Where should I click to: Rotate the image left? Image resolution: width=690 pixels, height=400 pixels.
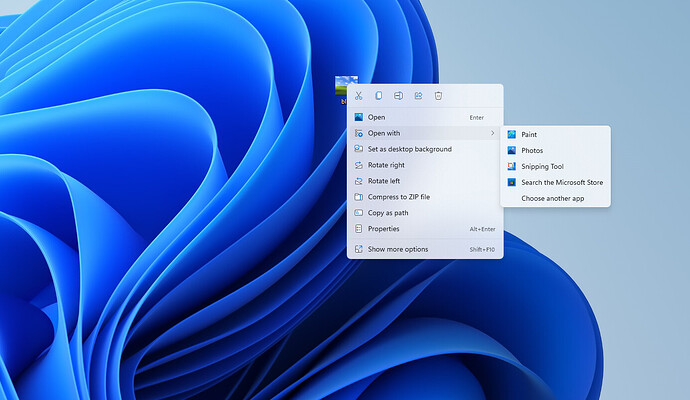[x=384, y=181]
